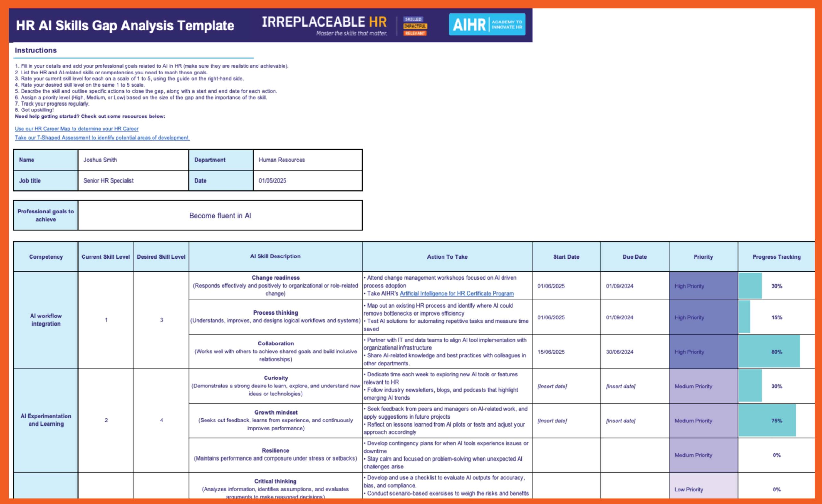Click Medium Priority cell in Curiosity row

pyautogui.click(x=703, y=386)
